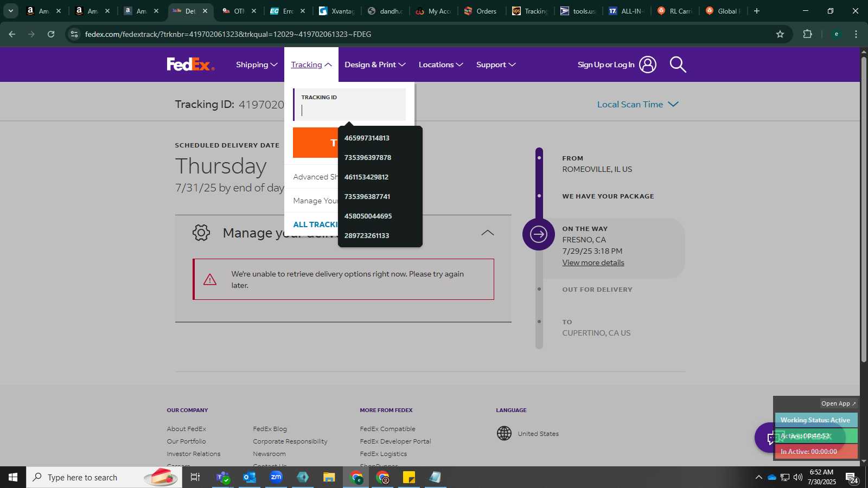868x488 pixels.
Task: Click the on-the-way arrow circle icon
Action: [x=538, y=234]
